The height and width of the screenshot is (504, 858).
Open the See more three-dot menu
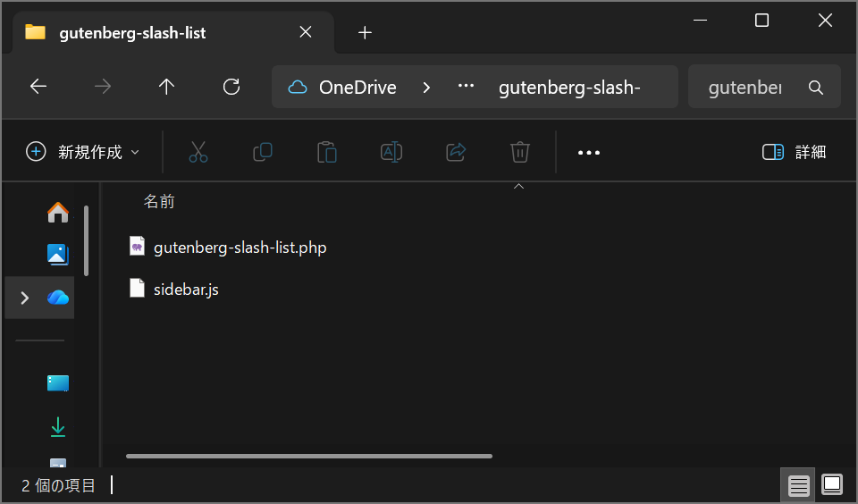pos(589,152)
